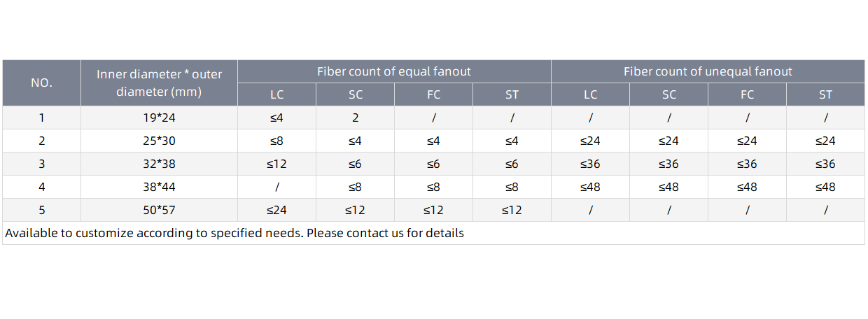
Task: Click the customization note below the table
Action: [x=234, y=233]
